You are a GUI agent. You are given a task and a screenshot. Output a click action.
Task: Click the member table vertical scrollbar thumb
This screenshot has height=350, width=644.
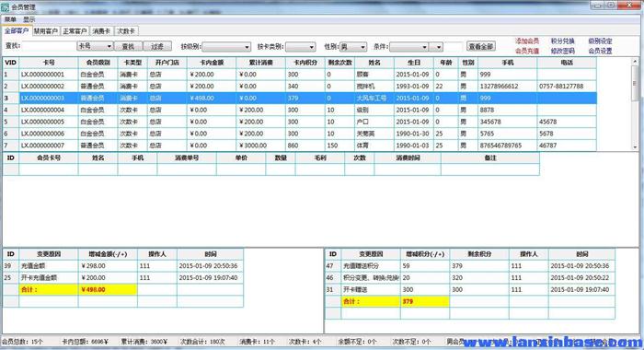[635, 83]
